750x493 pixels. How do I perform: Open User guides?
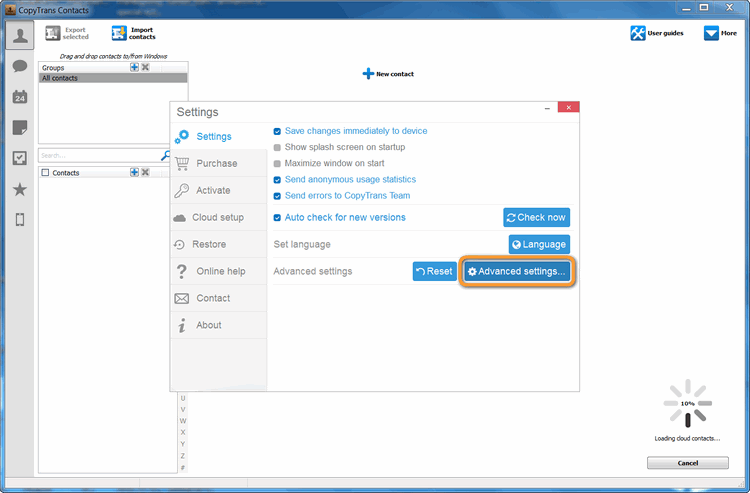point(657,33)
